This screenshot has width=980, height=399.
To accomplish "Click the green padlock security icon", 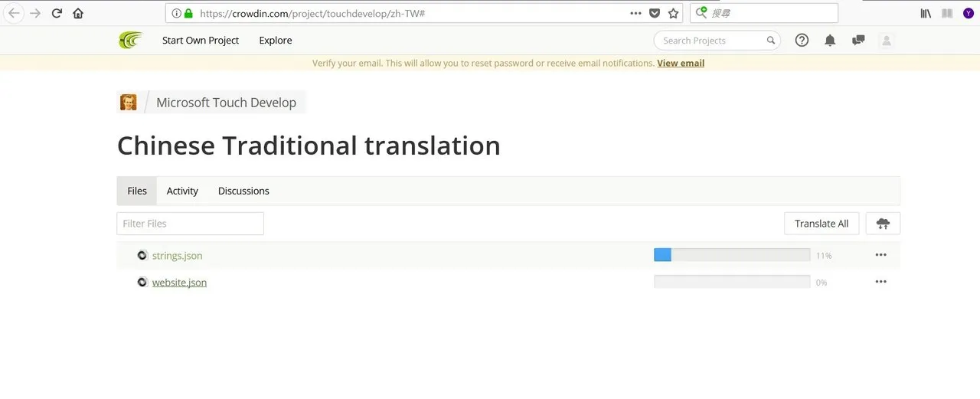I will coord(188,13).
